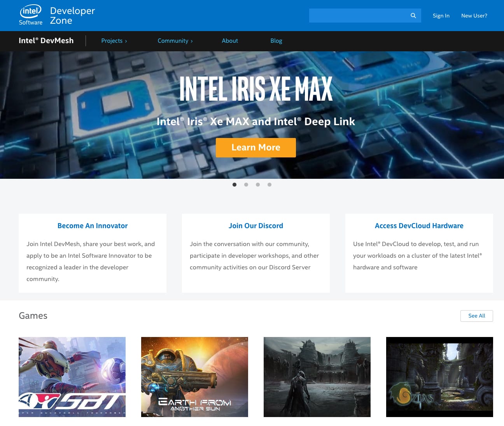Open the Join Our Discord link
504x426 pixels.
(x=256, y=226)
